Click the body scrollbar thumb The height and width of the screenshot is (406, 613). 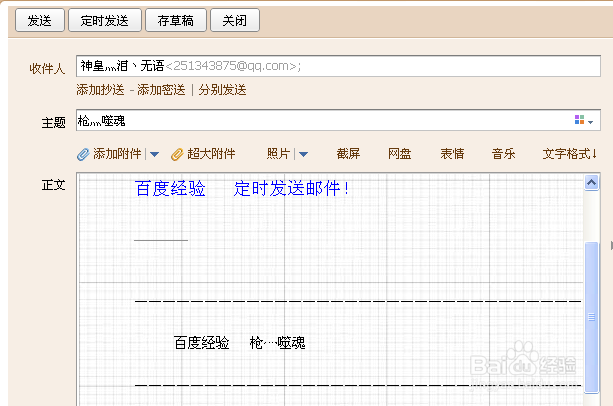591,317
